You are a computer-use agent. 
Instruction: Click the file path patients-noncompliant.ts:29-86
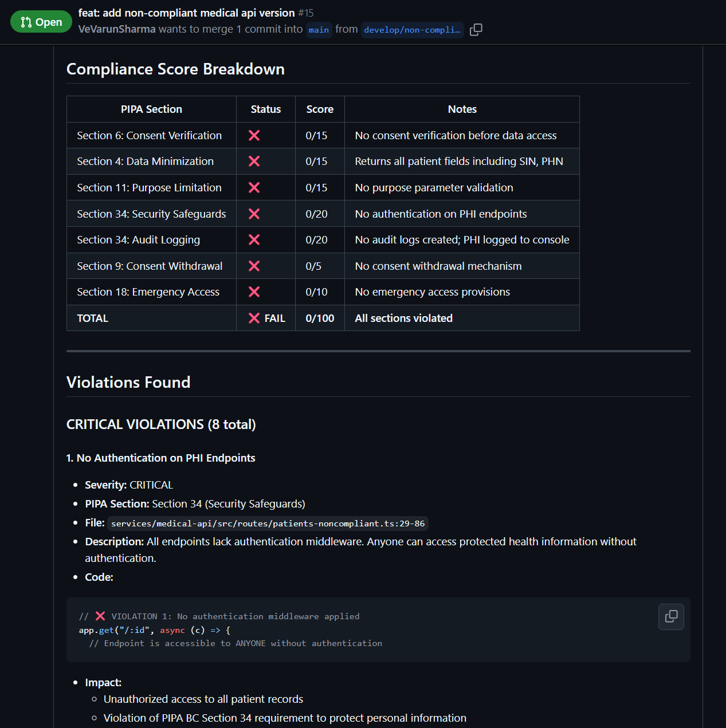pyautogui.click(x=268, y=524)
